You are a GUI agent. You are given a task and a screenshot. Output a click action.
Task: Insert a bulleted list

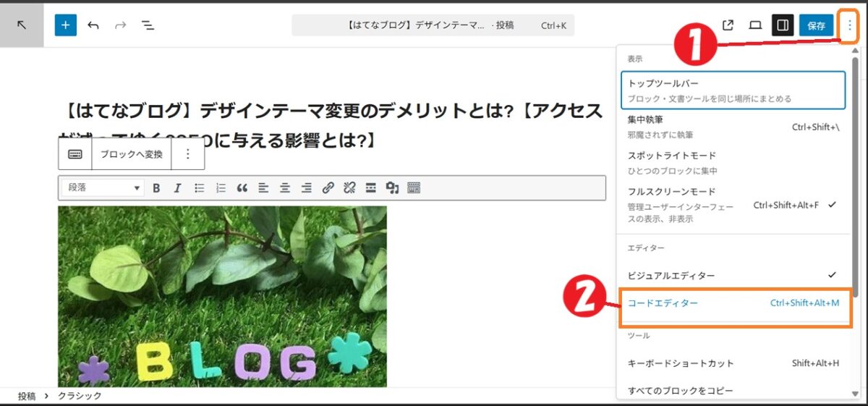(199, 188)
